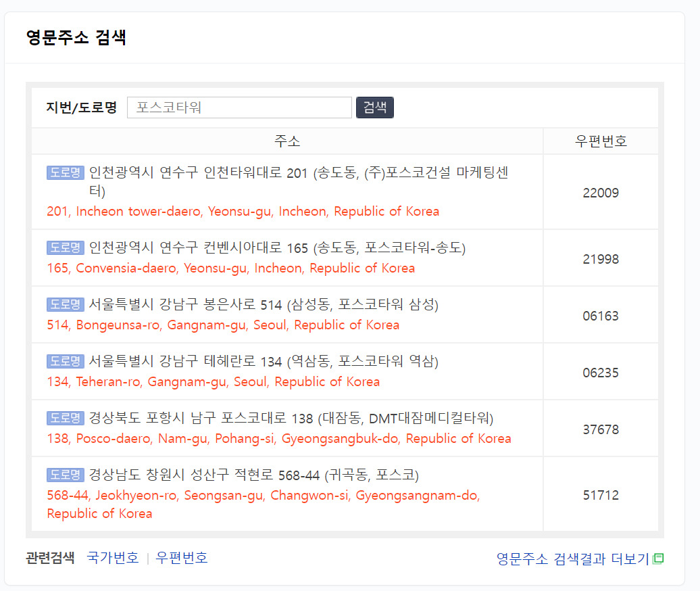Click postal code 06163
The height and width of the screenshot is (591, 700).
pyautogui.click(x=601, y=316)
